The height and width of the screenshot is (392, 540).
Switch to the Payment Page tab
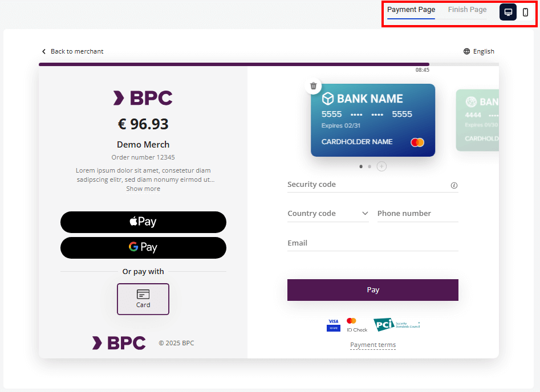(x=411, y=10)
